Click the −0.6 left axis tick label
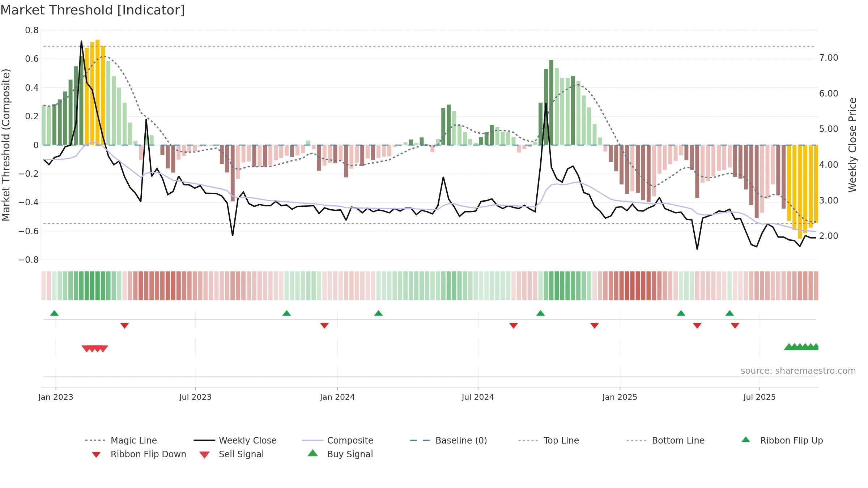The image size is (868, 488). coord(29,231)
